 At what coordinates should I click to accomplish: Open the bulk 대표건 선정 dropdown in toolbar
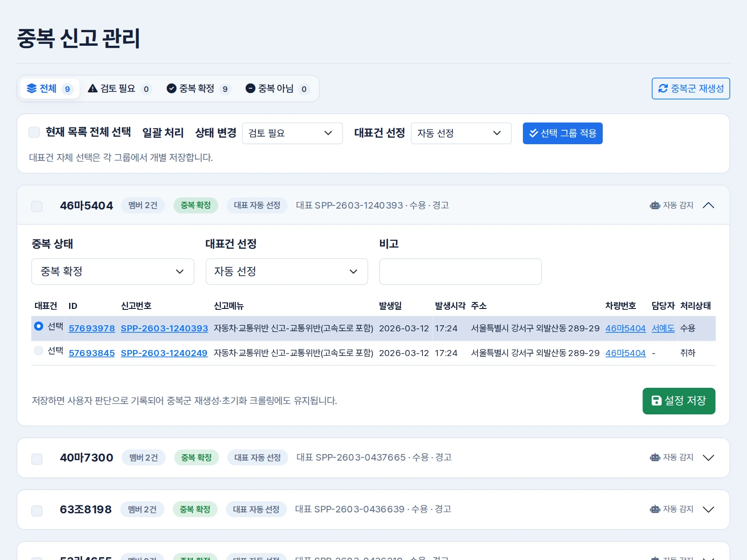461,133
